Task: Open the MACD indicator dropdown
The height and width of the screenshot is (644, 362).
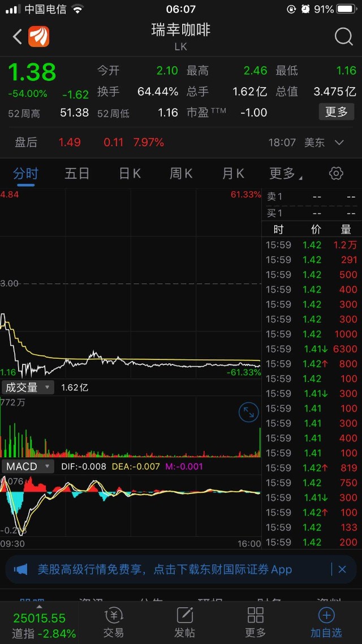Action: 27,466
